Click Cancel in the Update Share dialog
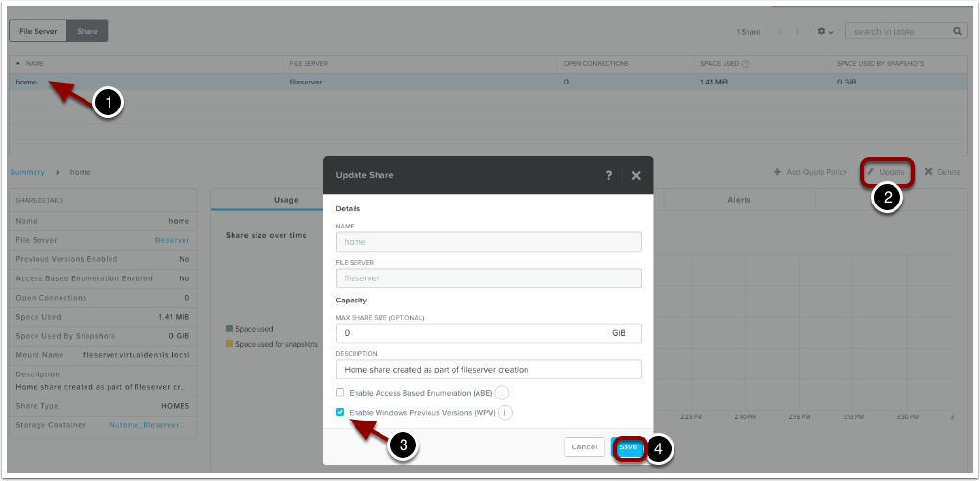Screen dimensions: 980x481 tap(584, 447)
